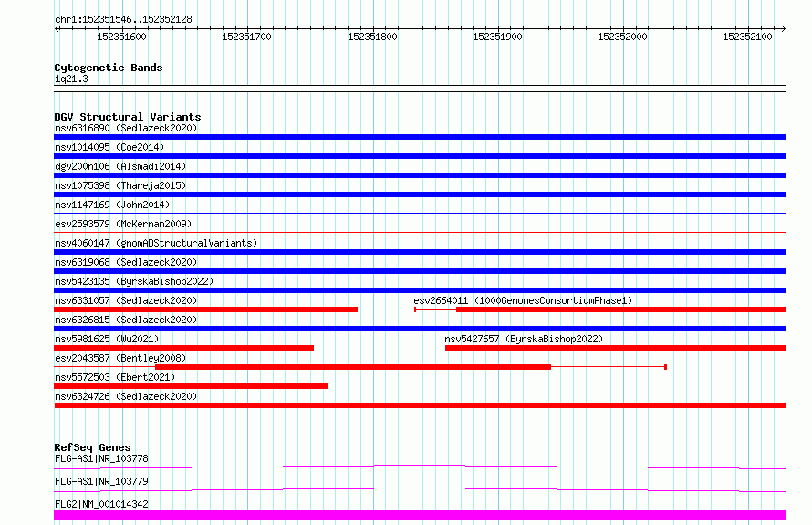Click the blue bar under nsv4060147
Viewport: 812px width, 525px height.
(x=420, y=252)
